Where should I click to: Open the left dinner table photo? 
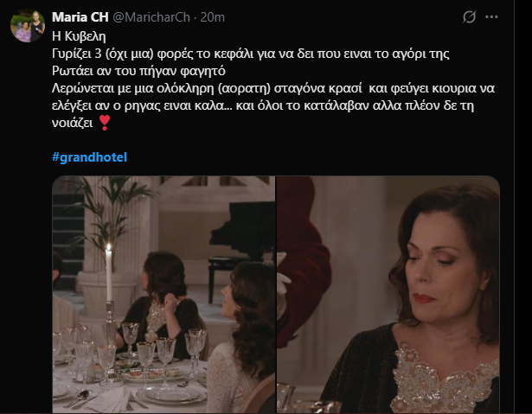pyautogui.click(x=163, y=295)
